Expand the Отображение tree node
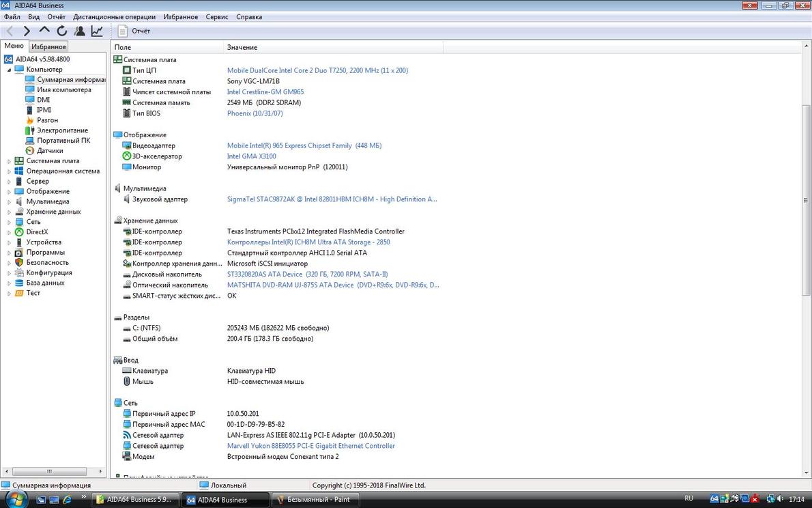The width and height of the screenshot is (812, 508). pyautogui.click(x=9, y=192)
